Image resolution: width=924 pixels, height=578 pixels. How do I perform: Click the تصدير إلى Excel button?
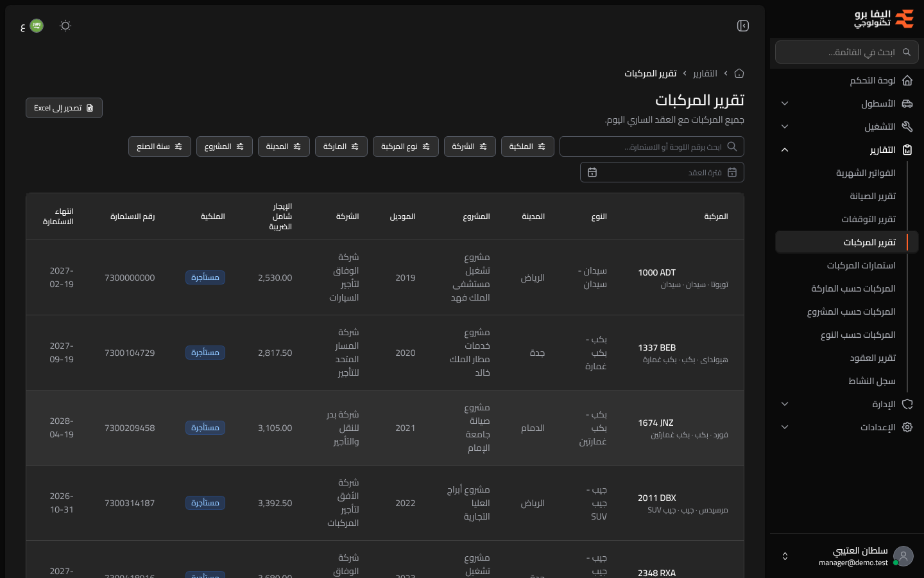[x=64, y=108]
